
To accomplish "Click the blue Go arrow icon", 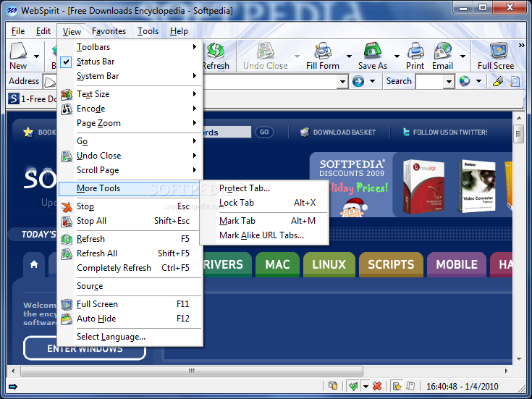I will [358, 81].
